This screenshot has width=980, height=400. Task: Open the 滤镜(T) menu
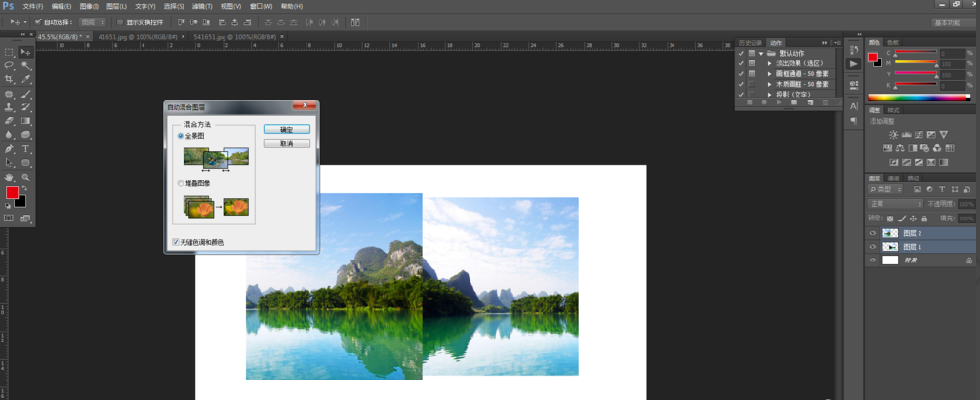(x=202, y=6)
